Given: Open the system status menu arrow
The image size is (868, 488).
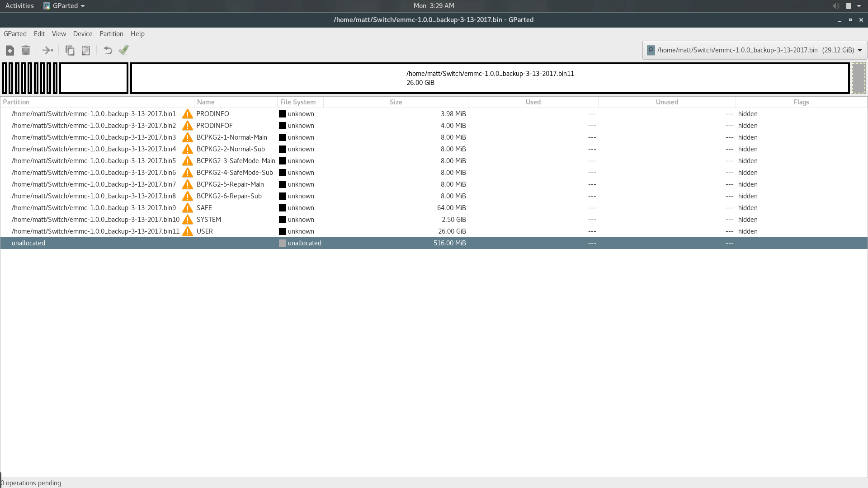Looking at the screenshot, I should [859, 6].
